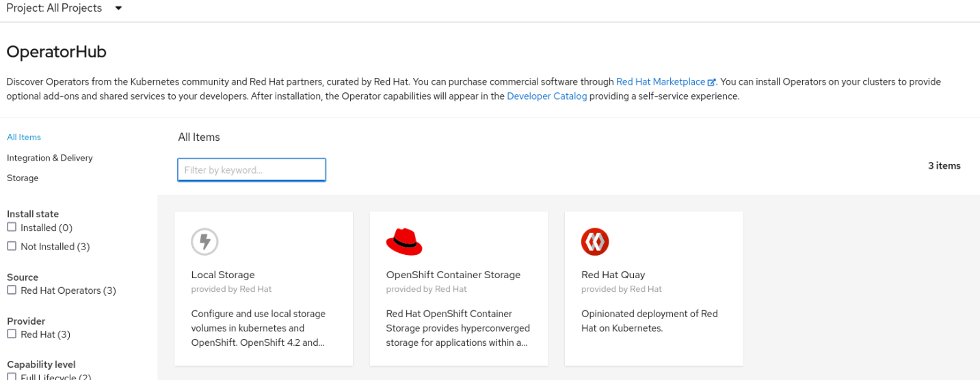Click the external link icon beside Red Hat Marketplace

point(711,82)
